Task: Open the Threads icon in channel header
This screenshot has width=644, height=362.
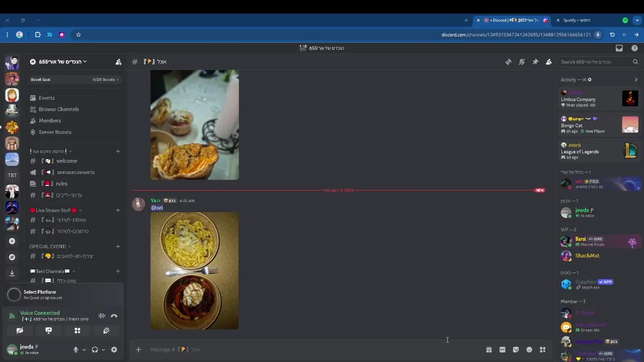Action: [x=508, y=62]
